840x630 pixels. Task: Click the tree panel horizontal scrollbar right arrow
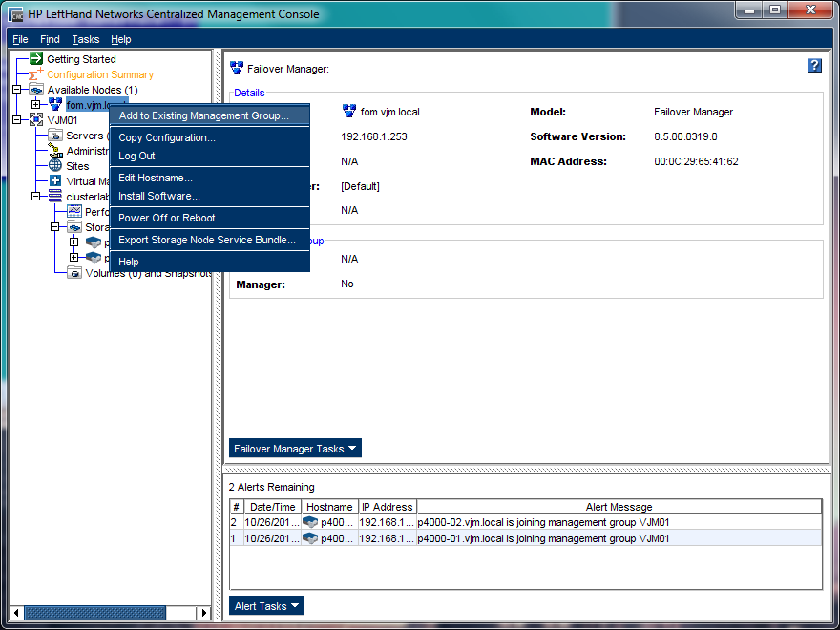point(203,613)
